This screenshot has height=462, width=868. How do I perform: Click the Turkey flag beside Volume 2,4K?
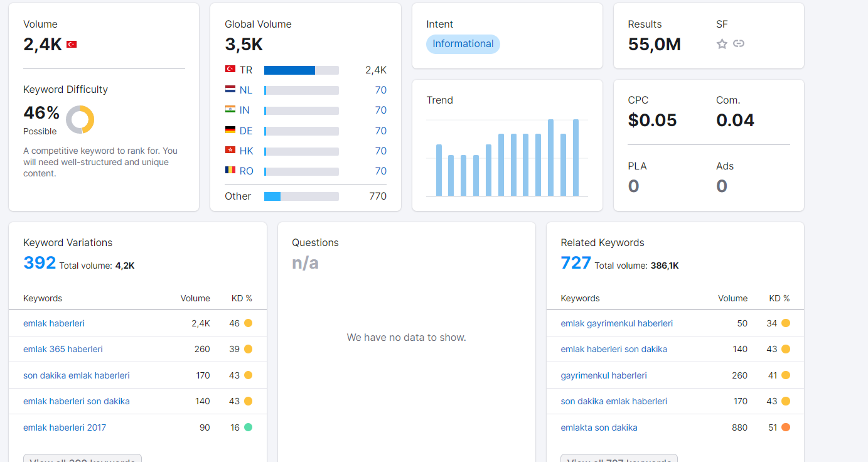click(x=72, y=45)
